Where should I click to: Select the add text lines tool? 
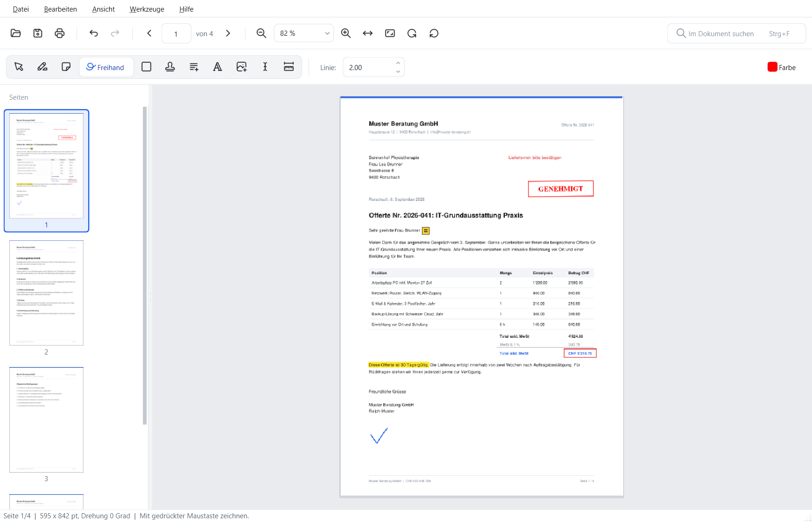point(194,67)
